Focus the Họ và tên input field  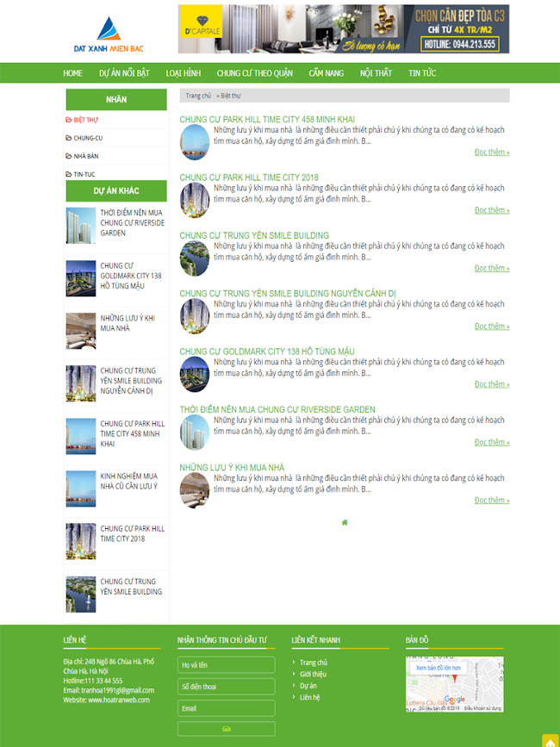227,665
